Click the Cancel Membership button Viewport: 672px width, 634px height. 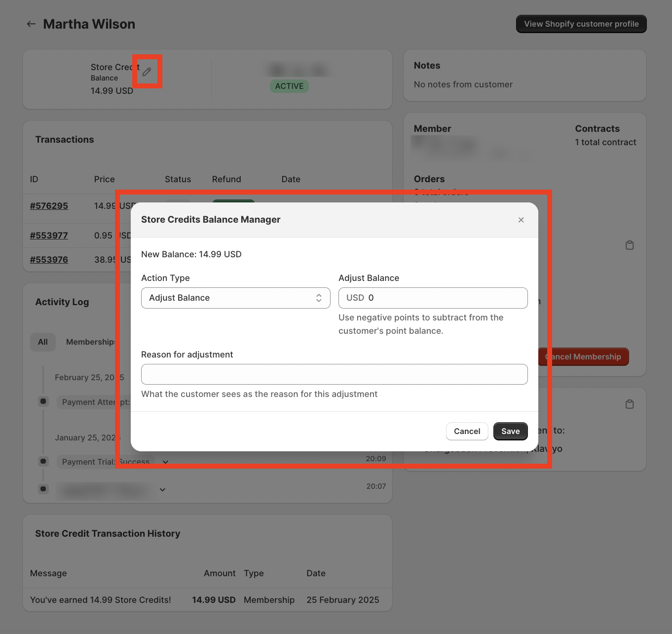tap(584, 357)
